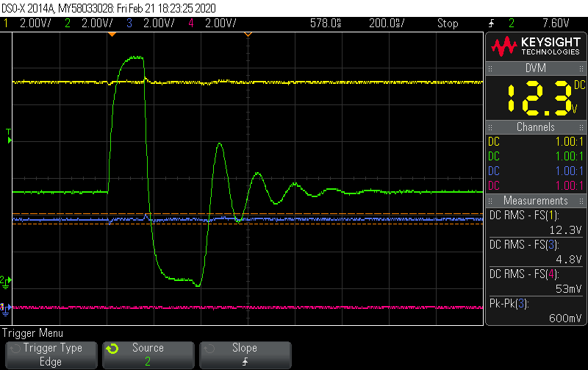
Task: Click the trigger level T marker
Action: point(9,136)
